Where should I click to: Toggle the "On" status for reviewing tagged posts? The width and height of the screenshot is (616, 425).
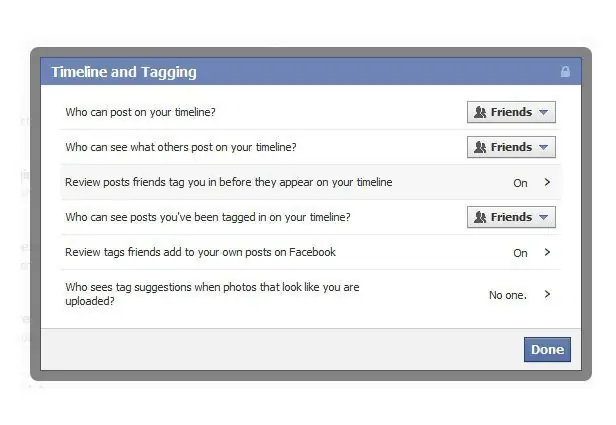click(x=520, y=183)
